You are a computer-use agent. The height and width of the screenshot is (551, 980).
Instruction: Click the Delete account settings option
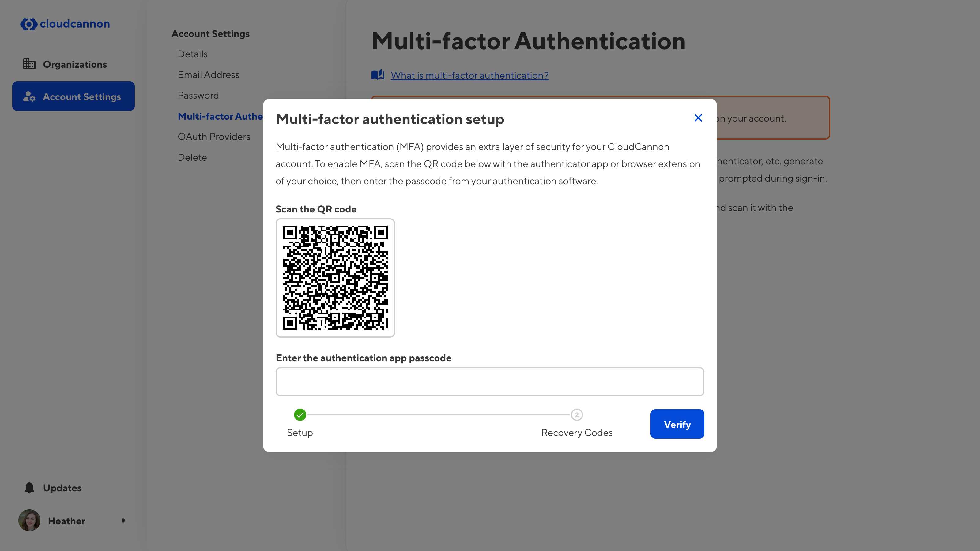[x=192, y=157]
